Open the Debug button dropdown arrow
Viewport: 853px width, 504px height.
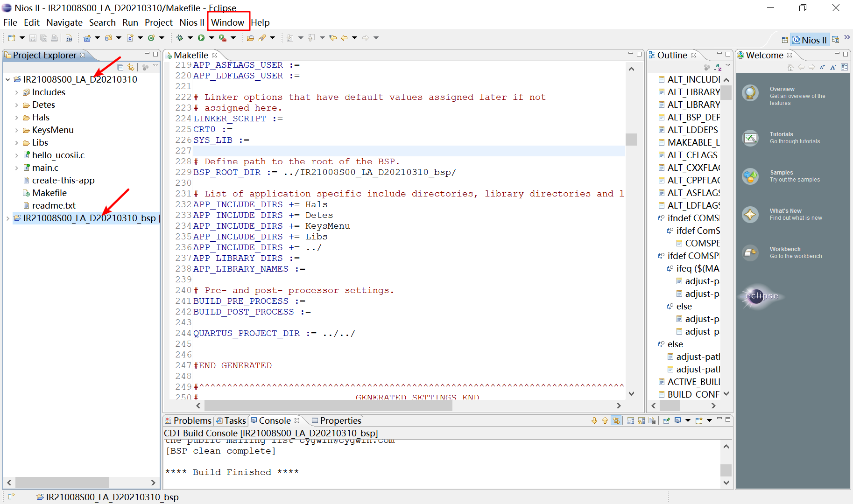[190, 38]
